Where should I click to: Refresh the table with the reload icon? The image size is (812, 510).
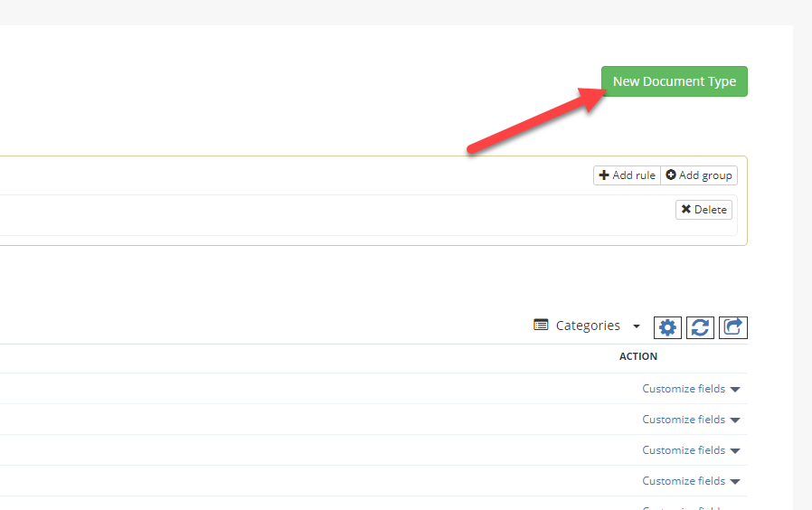coord(700,327)
